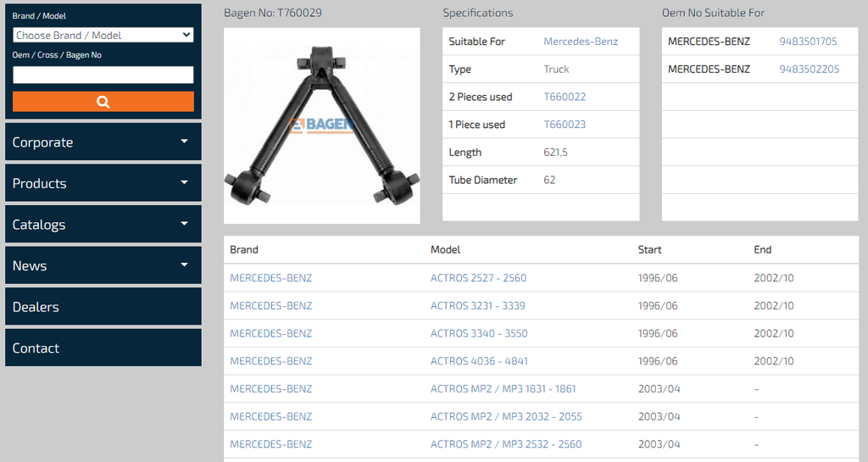
Task: Open the Choose Brand / Model dropdown
Action: point(103,35)
